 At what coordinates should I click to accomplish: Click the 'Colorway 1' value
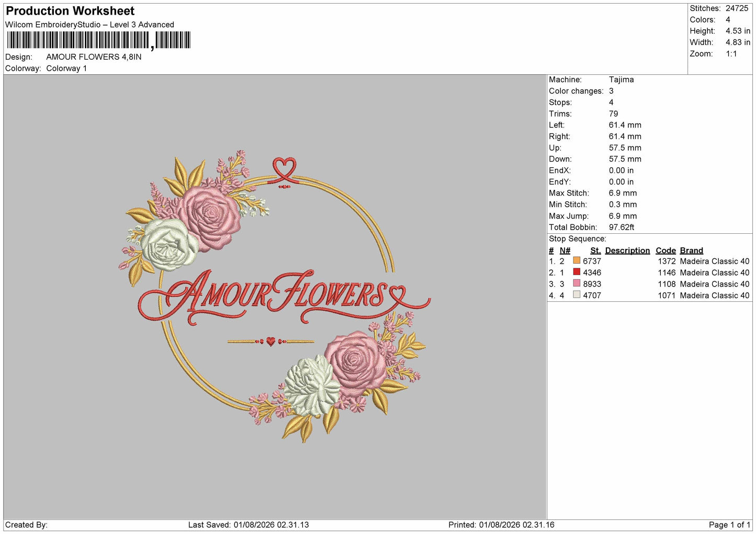click(66, 69)
